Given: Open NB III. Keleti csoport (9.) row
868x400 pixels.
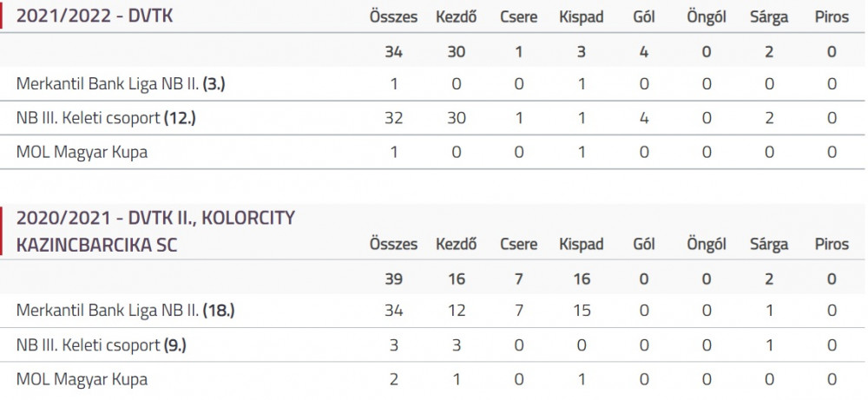Looking at the screenshot, I should (102, 345).
